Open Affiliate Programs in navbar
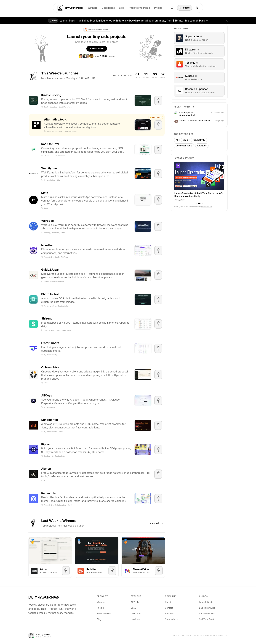Screen dimensions: 256x644 pos(139,8)
